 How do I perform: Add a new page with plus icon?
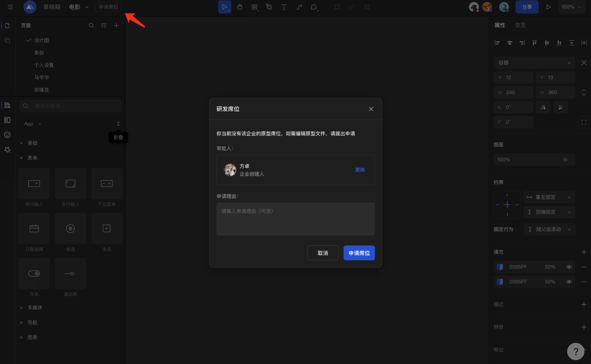pos(116,25)
